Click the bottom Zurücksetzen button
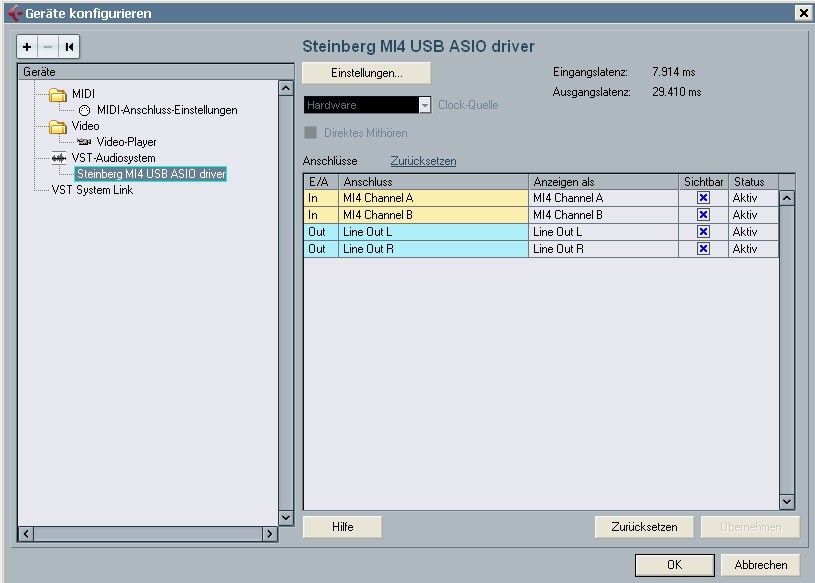 point(644,527)
